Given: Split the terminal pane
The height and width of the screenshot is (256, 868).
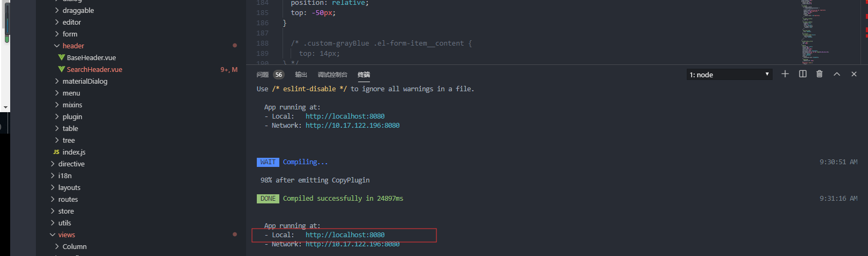Looking at the screenshot, I should tap(803, 74).
